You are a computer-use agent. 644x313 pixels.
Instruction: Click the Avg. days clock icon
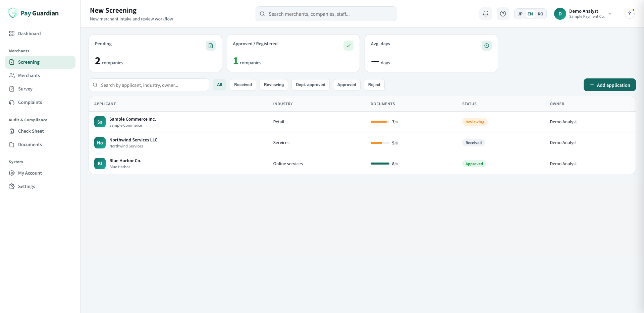click(487, 46)
